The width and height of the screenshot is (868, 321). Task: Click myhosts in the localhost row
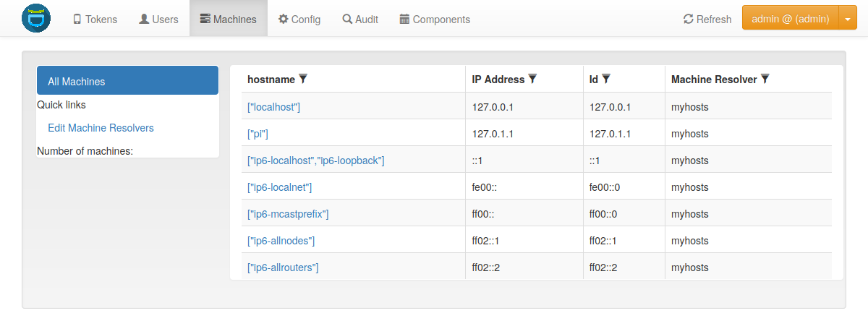pos(690,107)
